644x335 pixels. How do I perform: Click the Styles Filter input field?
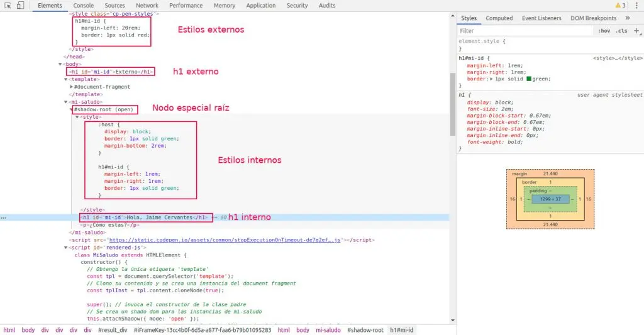[x=526, y=31]
